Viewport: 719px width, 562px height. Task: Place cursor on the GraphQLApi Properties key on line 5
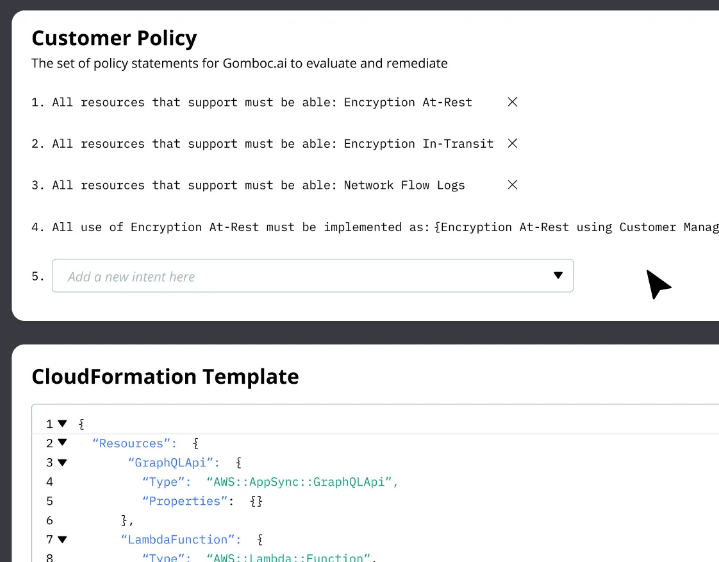coord(188,501)
